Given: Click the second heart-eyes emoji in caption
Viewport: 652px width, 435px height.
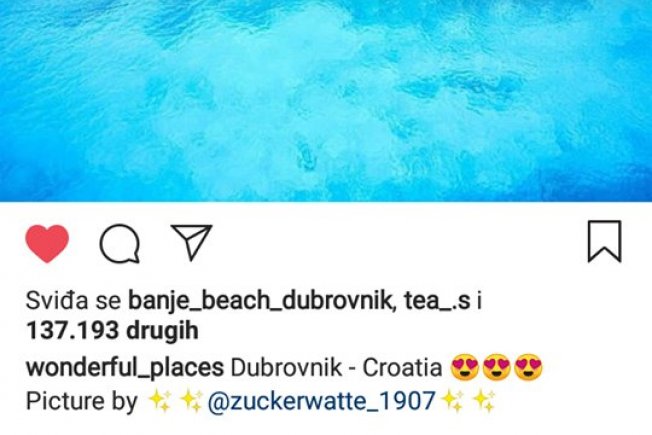Looking at the screenshot, I should pyautogui.click(x=497, y=368).
